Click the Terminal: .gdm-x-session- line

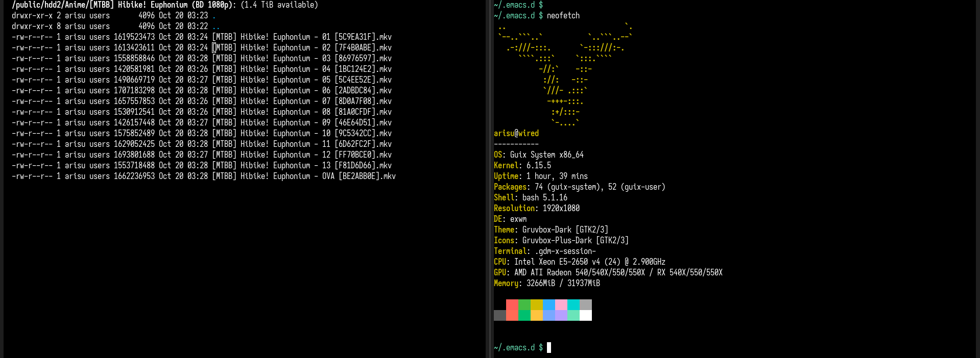pos(545,251)
